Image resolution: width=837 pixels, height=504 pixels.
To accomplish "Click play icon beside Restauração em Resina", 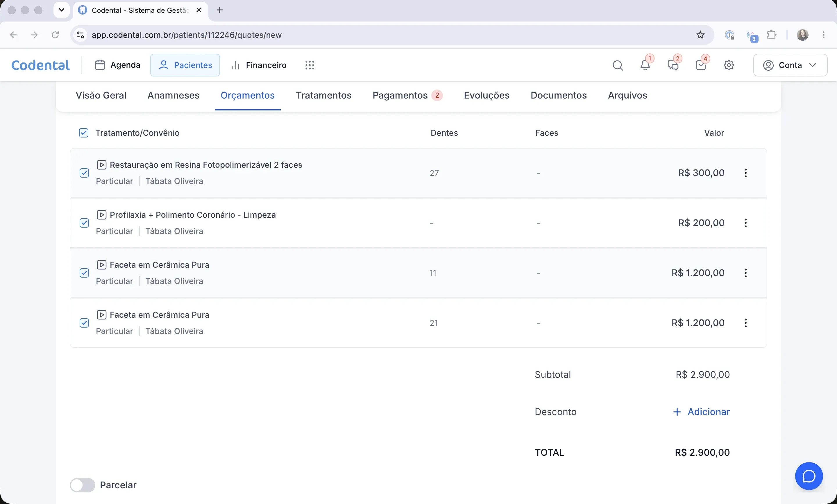I will coord(101,165).
